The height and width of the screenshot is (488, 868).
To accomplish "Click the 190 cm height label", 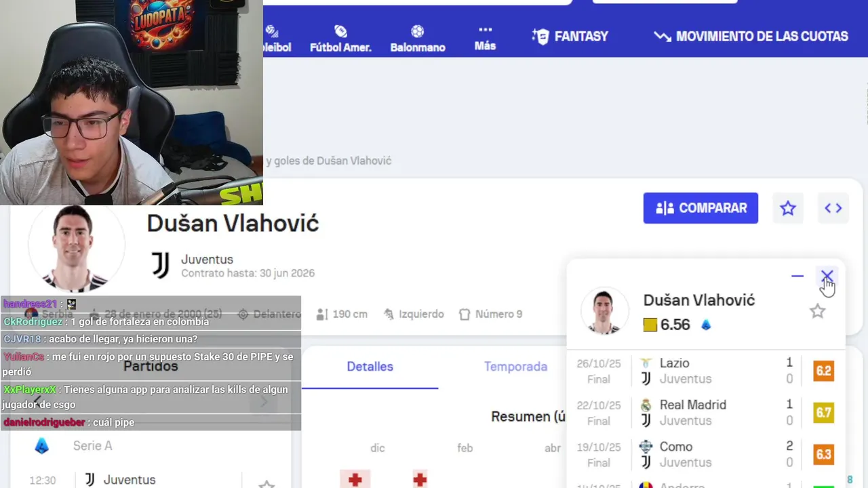I will tap(342, 314).
